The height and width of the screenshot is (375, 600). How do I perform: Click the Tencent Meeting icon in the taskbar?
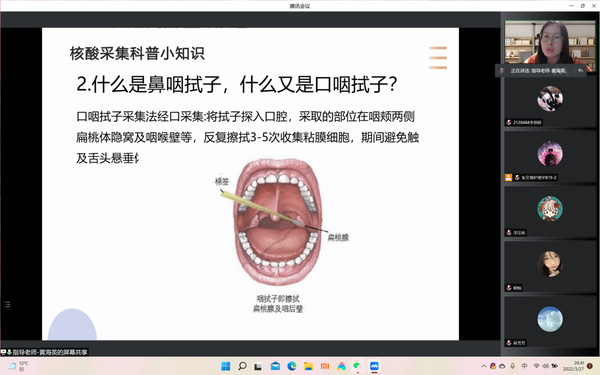coord(374,366)
